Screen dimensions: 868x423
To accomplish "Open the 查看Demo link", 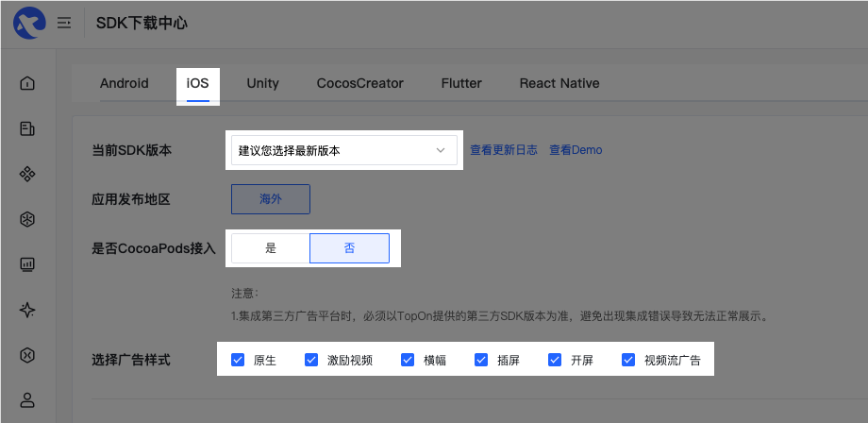I will pyautogui.click(x=576, y=150).
